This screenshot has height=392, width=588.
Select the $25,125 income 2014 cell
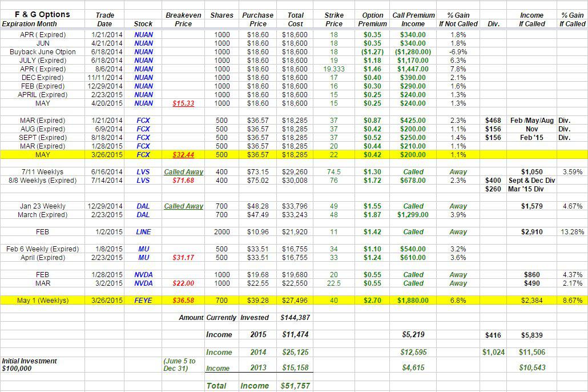(x=295, y=352)
